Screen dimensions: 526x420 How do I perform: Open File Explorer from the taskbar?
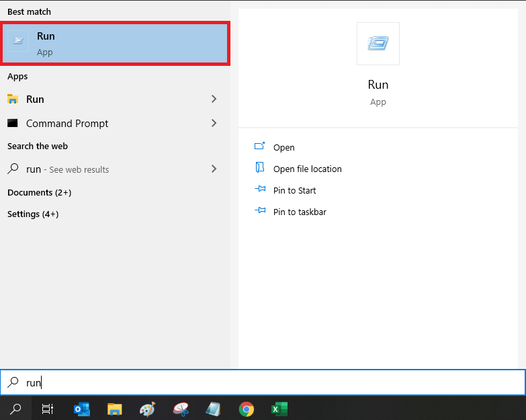point(115,409)
